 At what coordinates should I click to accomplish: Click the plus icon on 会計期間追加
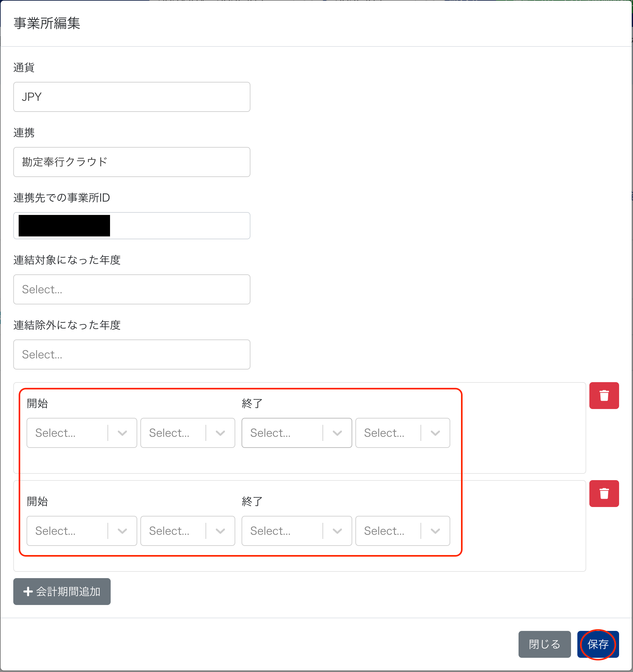tap(28, 591)
